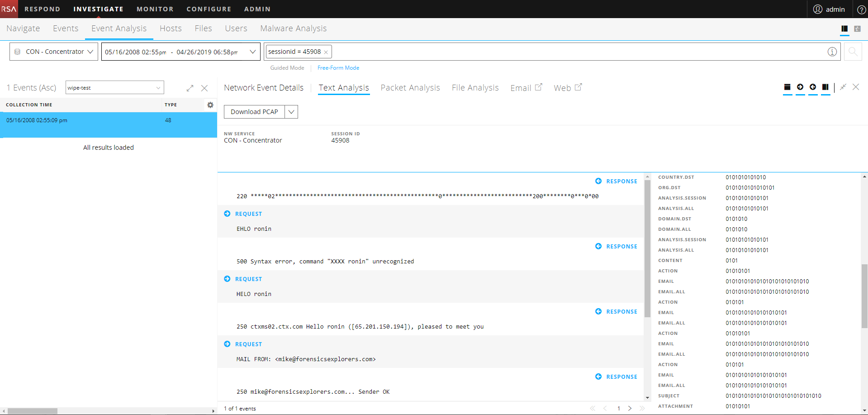Switch to Free-Form Mode link

(x=338, y=68)
